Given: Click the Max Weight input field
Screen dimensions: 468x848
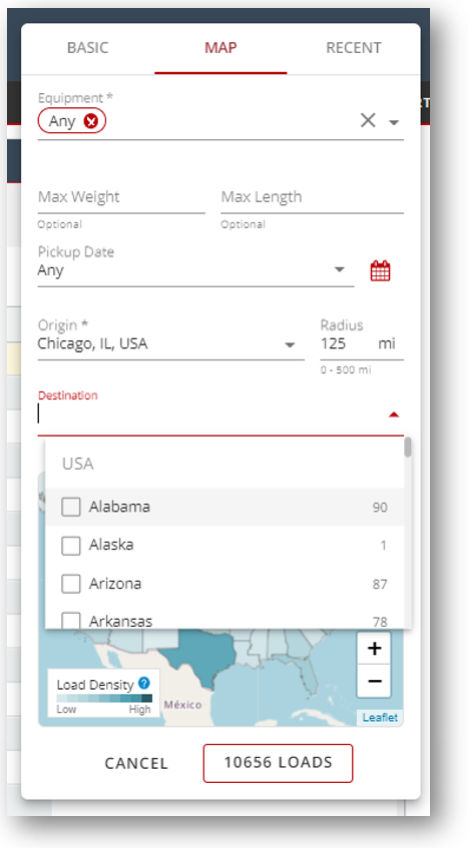Looking at the screenshot, I should 121,198.
